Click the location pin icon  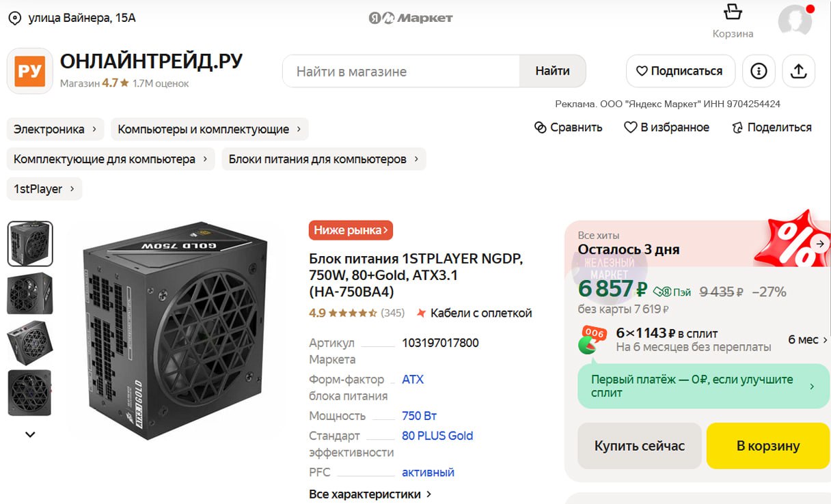coord(14,18)
